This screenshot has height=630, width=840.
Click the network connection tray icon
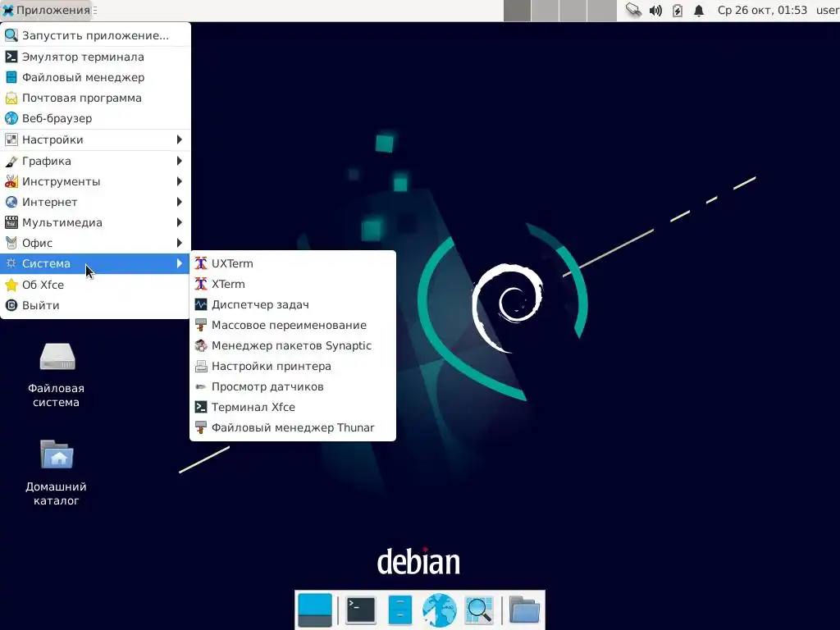point(634,10)
